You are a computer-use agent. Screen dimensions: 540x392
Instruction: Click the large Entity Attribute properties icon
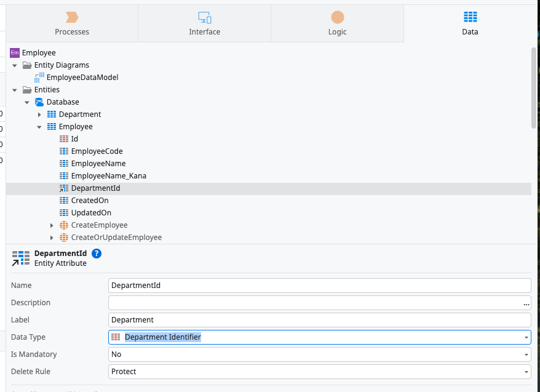coord(21,258)
